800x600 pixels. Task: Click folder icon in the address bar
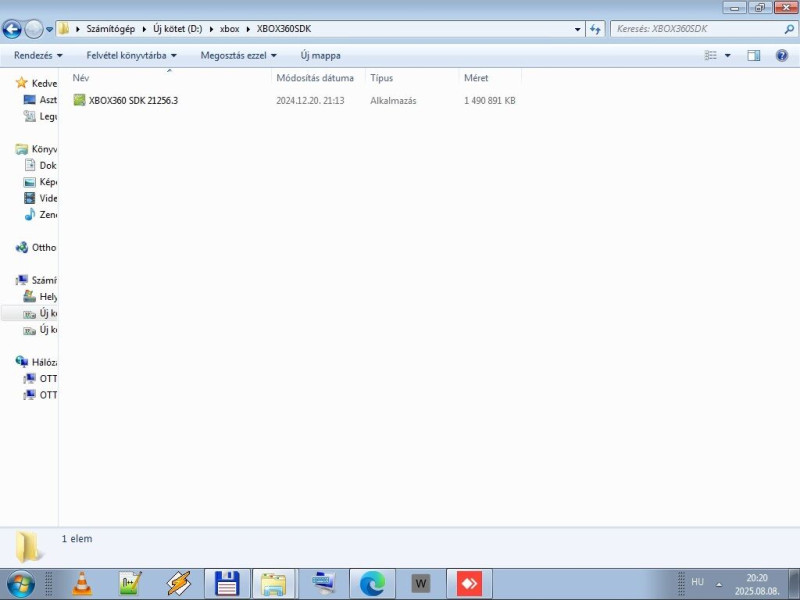[x=63, y=29]
